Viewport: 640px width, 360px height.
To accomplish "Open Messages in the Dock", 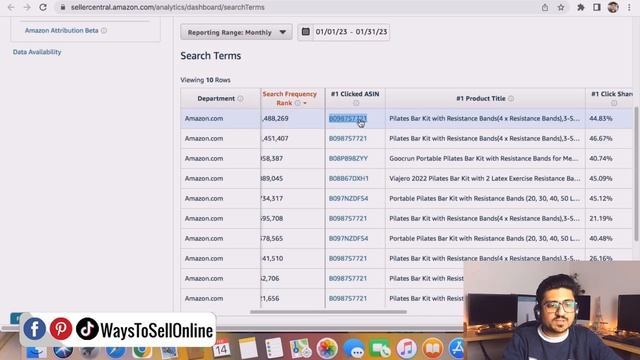I will (353, 348).
